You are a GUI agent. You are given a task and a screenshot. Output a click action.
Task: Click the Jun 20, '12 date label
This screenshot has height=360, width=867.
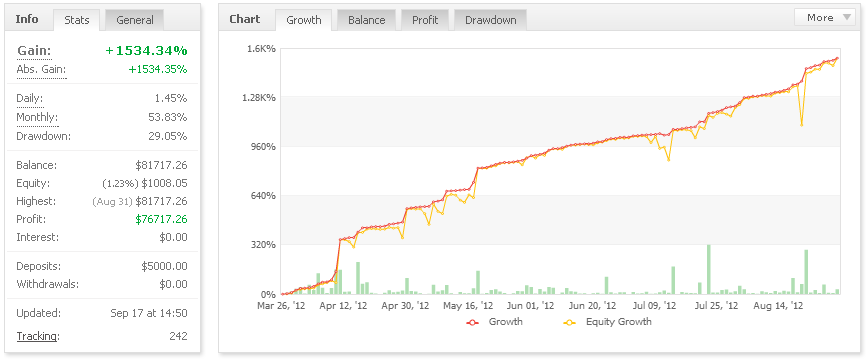(593, 305)
